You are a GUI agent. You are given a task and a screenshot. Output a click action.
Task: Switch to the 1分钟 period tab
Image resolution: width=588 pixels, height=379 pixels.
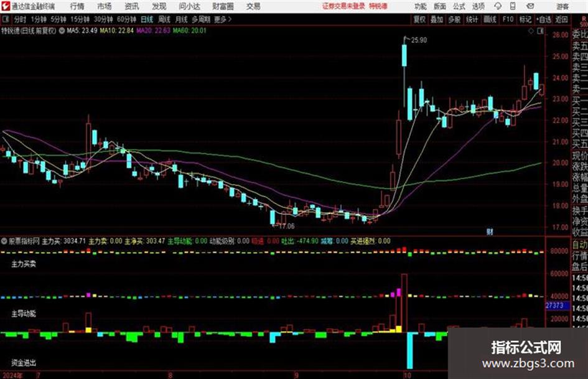39,19
